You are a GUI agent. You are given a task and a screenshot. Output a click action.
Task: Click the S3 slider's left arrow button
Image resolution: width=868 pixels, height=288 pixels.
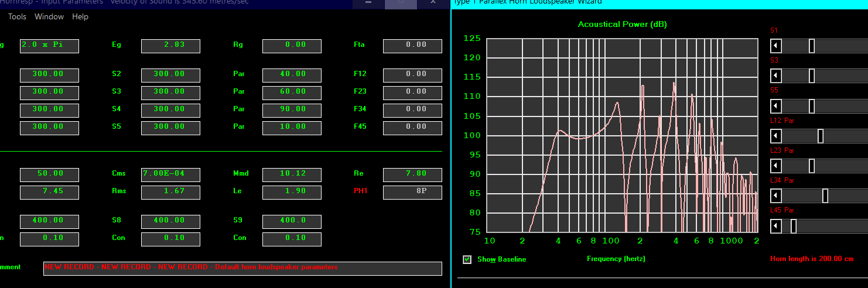click(776, 76)
